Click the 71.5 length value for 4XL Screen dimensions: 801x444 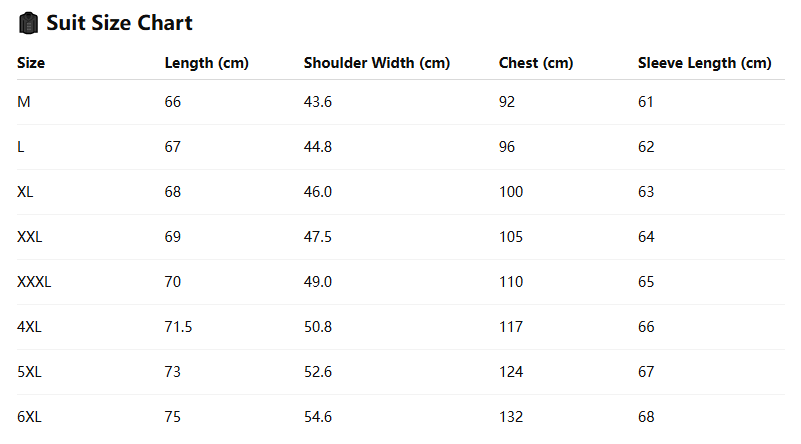178,326
